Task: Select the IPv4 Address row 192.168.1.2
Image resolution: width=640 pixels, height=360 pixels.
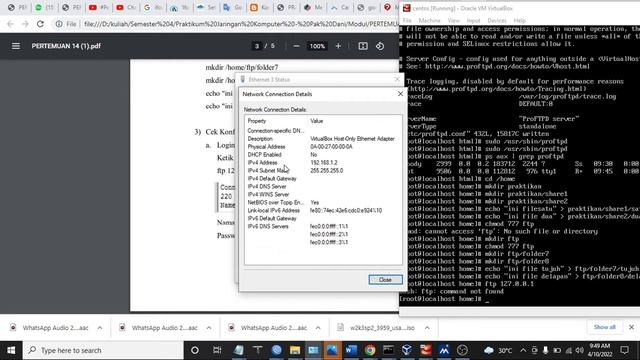Action: pos(323,162)
